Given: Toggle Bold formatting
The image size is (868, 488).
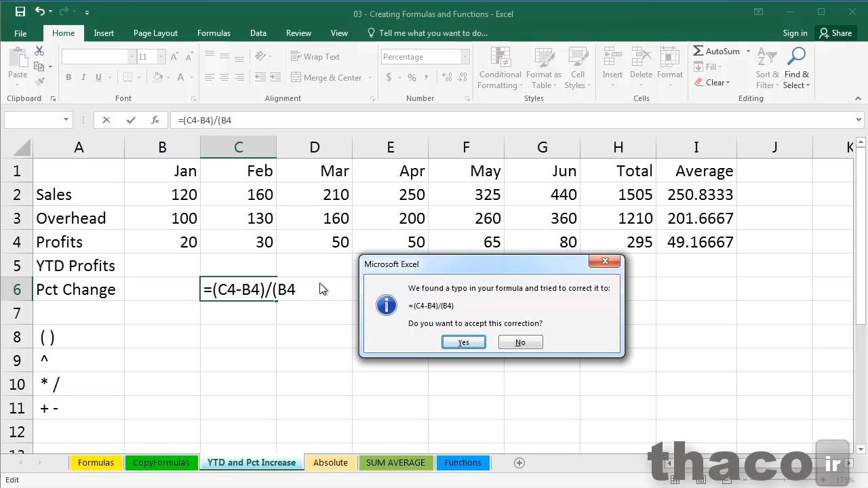Looking at the screenshot, I should coord(68,77).
